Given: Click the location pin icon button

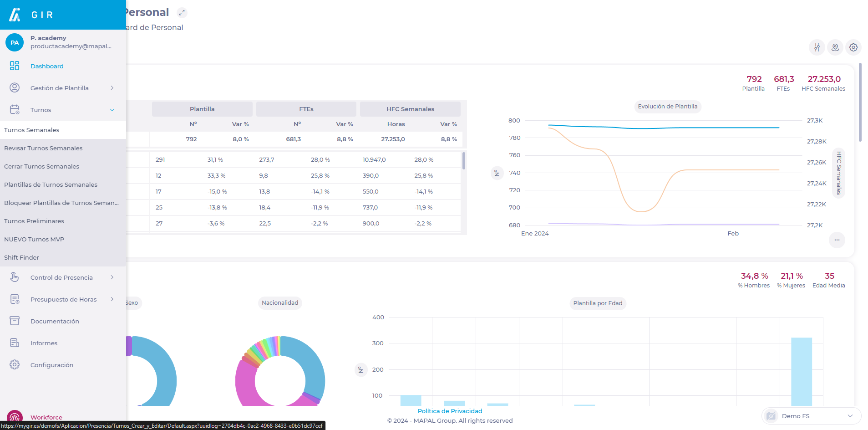Looking at the screenshot, I should pyautogui.click(x=835, y=47).
